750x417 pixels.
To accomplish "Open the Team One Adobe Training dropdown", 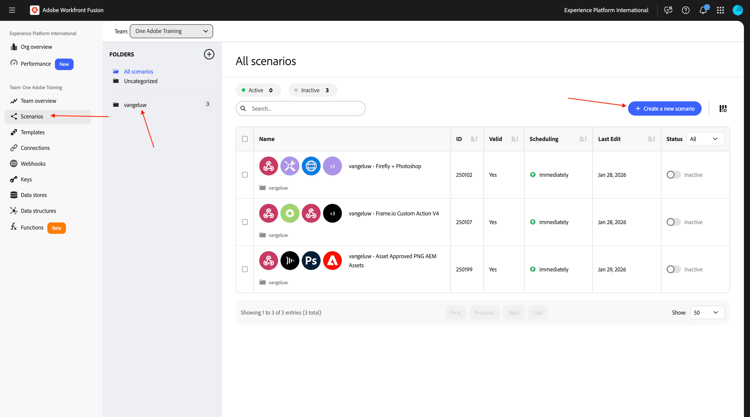I will [x=171, y=31].
